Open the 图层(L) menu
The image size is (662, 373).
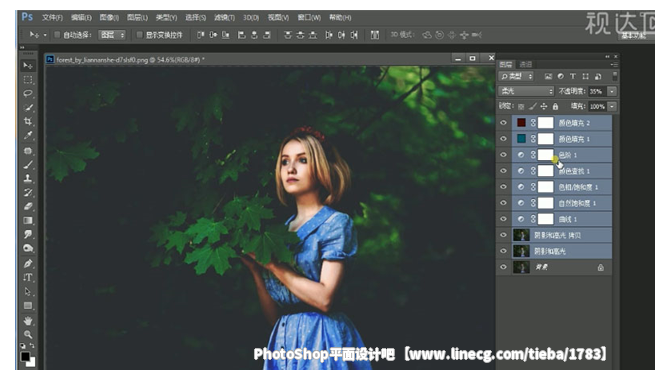pos(137,17)
